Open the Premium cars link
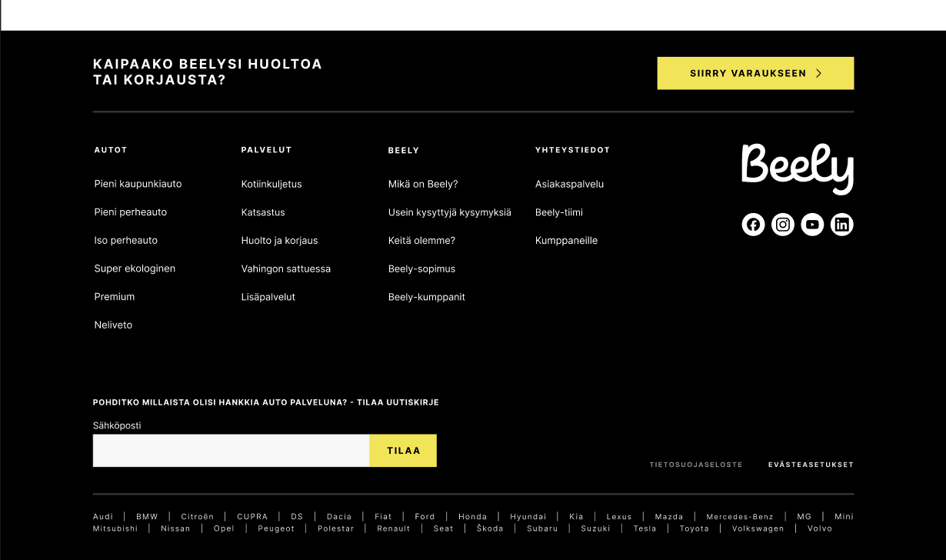 coord(114,297)
